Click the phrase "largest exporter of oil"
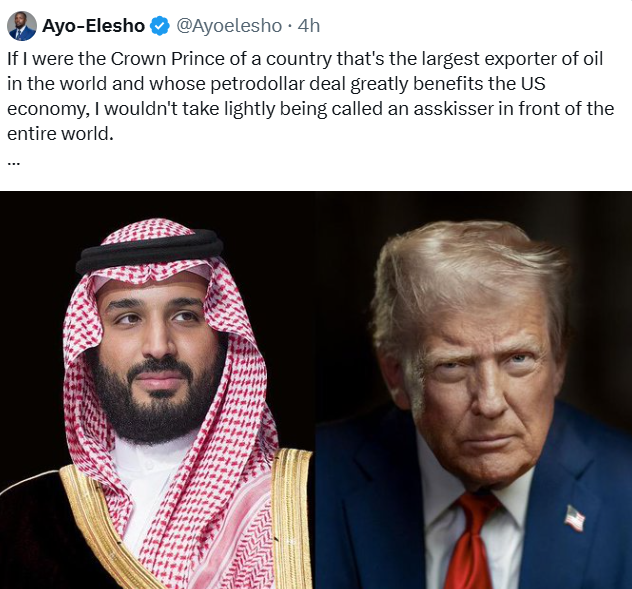 coord(502,57)
